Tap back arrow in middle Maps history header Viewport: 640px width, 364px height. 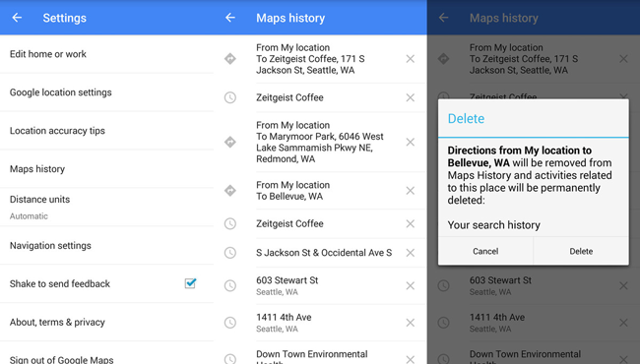tap(230, 18)
